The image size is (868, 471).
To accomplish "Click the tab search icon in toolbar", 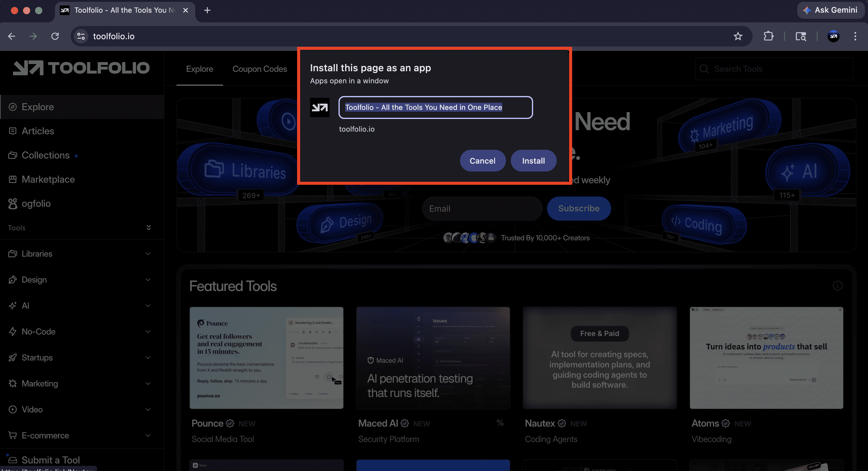I will tap(801, 36).
